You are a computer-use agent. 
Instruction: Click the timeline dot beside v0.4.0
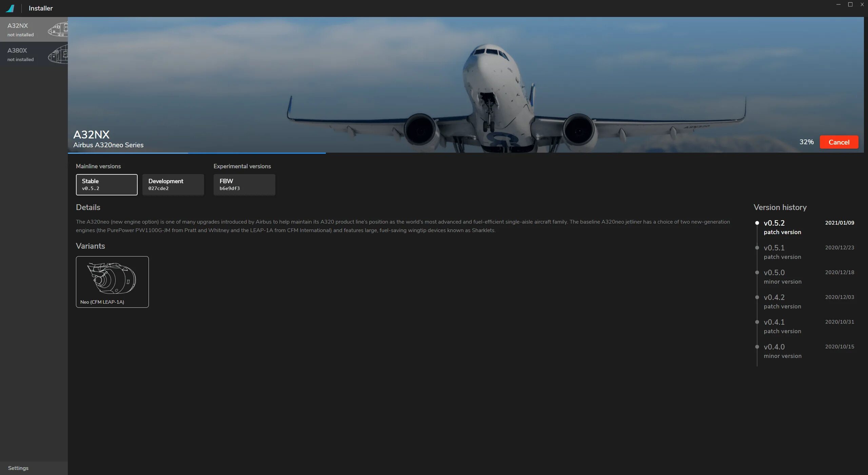click(x=757, y=347)
